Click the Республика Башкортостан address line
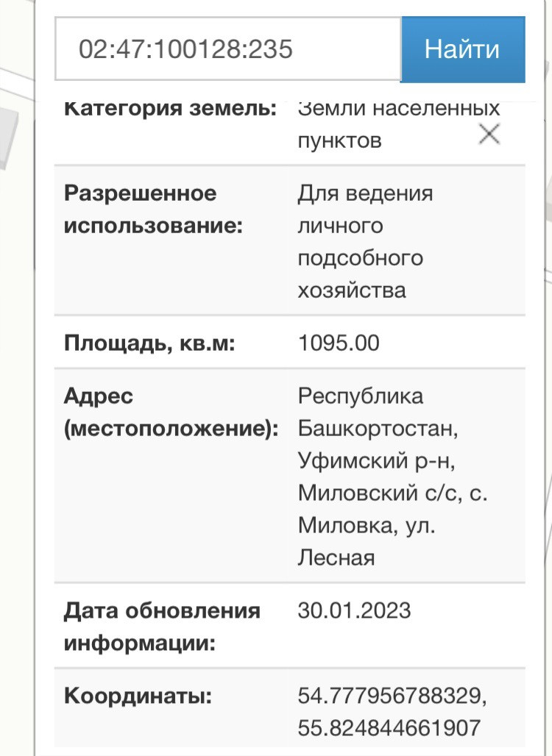The image size is (552, 756). click(378, 412)
